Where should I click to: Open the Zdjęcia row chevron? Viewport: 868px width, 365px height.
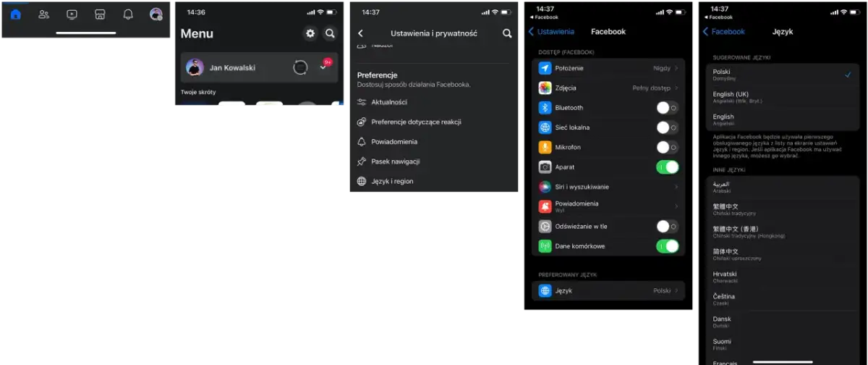pos(676,88)
